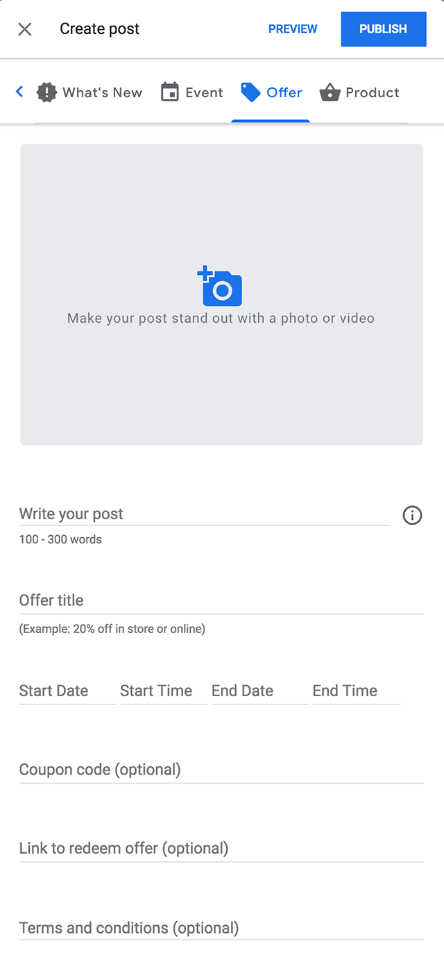Preview the post
444x980 pixels.
[x=293, y=29]
